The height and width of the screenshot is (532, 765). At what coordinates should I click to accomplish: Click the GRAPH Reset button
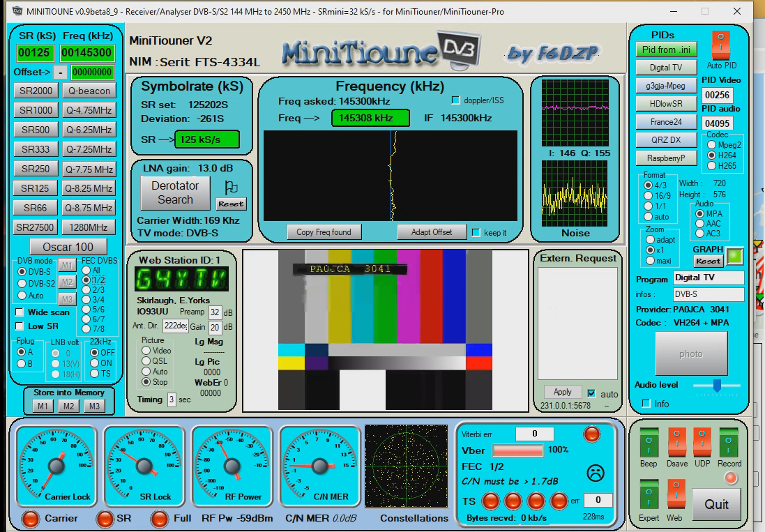tap(709, 261)
